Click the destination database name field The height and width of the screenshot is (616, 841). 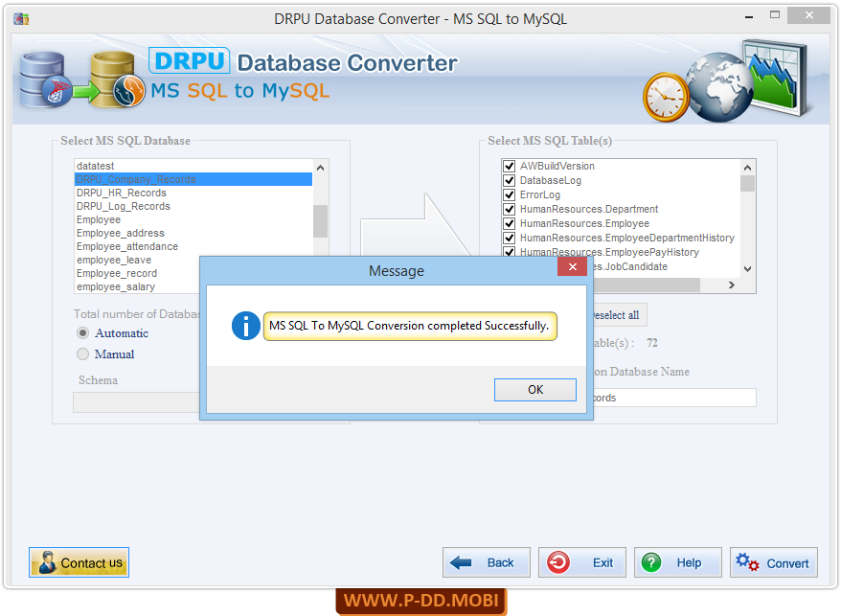point(674,398)
